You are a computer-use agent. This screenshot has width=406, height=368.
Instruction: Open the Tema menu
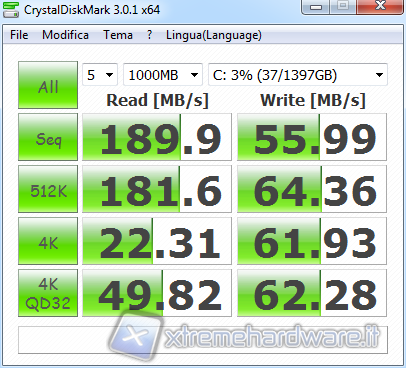click(118, 35)
